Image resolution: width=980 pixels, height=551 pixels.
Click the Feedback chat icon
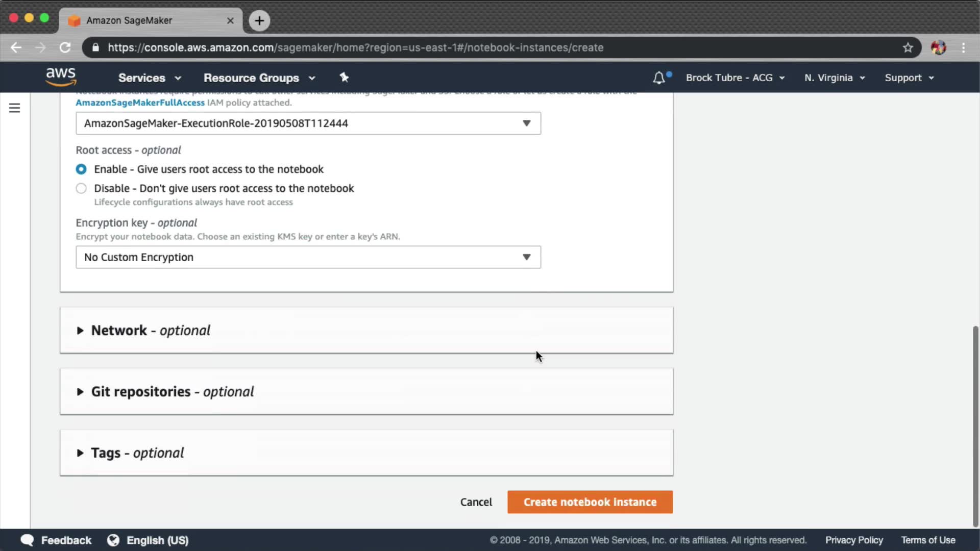pyautogui.click(x=27, y=540)
